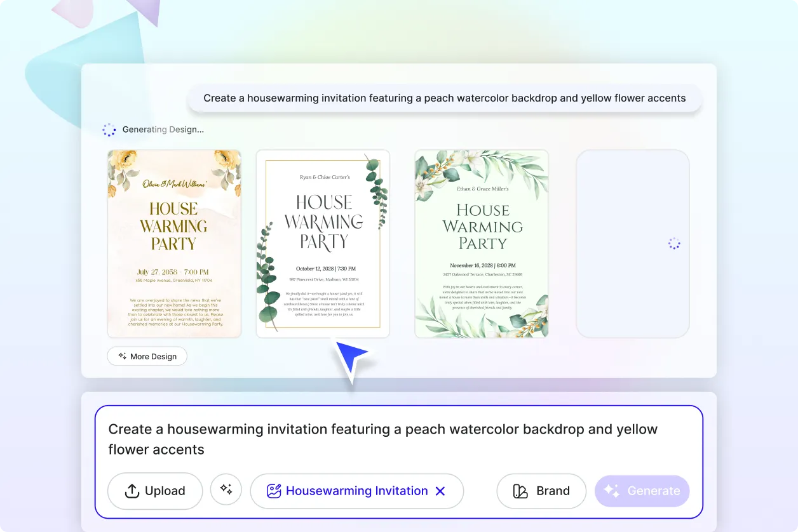The height and width of the screenshot is (532, 798).
Task: Click the prompt bubble at the top
Action: tap(443, 98)
